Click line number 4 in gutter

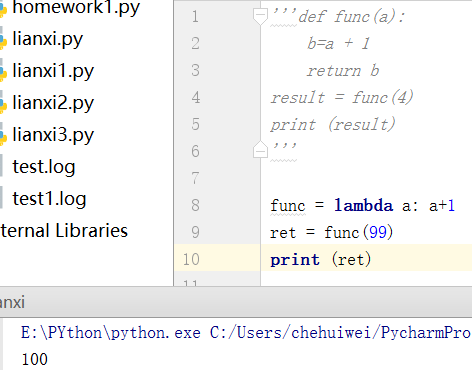196,97
